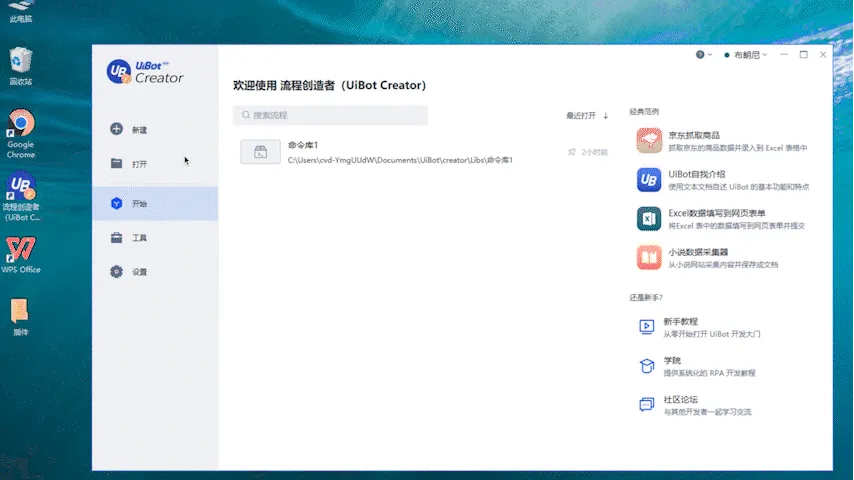The height and width of the screenshot is (480, 854).
Task: Click the UiBot自我介绍 title link
Action: coord(697,174)
